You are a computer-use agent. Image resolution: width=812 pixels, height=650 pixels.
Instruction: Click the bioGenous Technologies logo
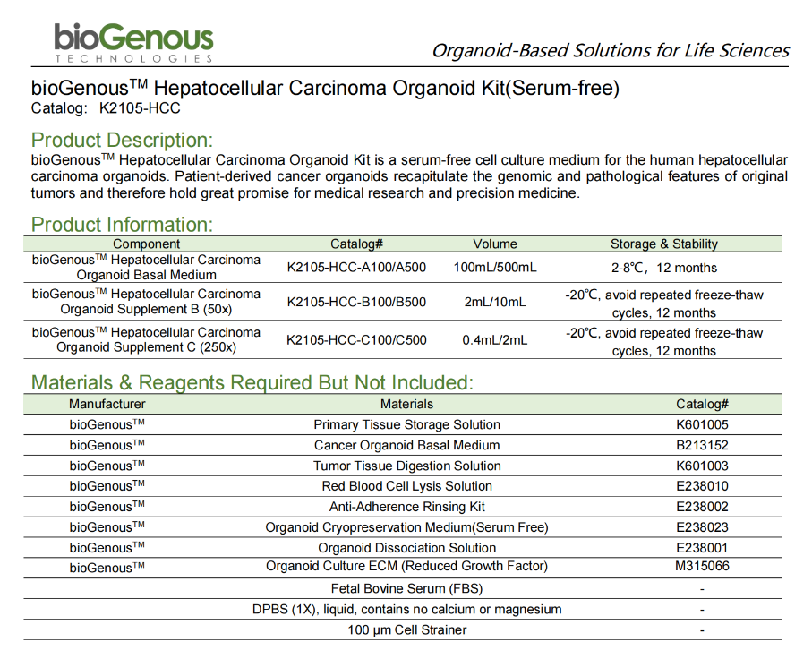click(133, 43)
